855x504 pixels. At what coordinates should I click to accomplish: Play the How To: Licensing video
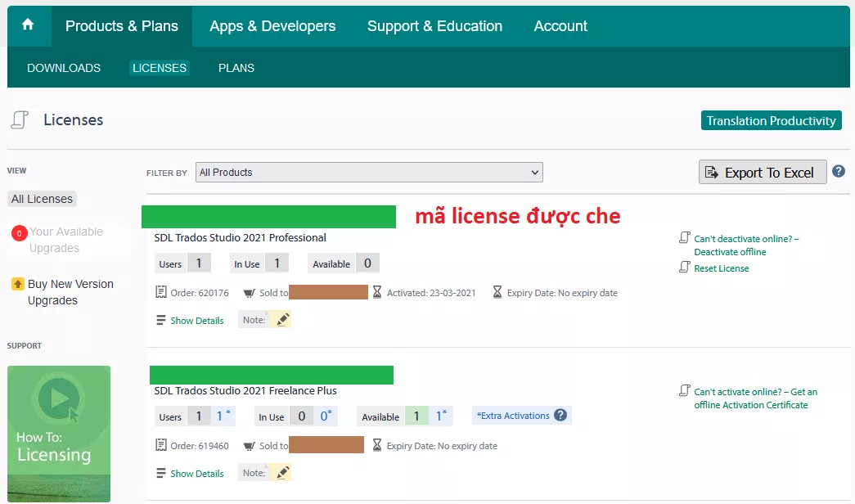(x=58, y=399)
